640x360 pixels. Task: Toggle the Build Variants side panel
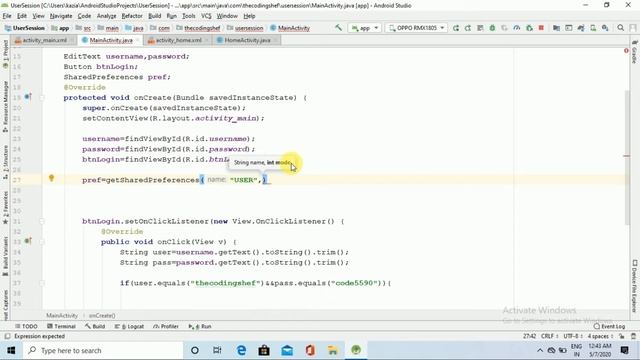coord(5,256)
